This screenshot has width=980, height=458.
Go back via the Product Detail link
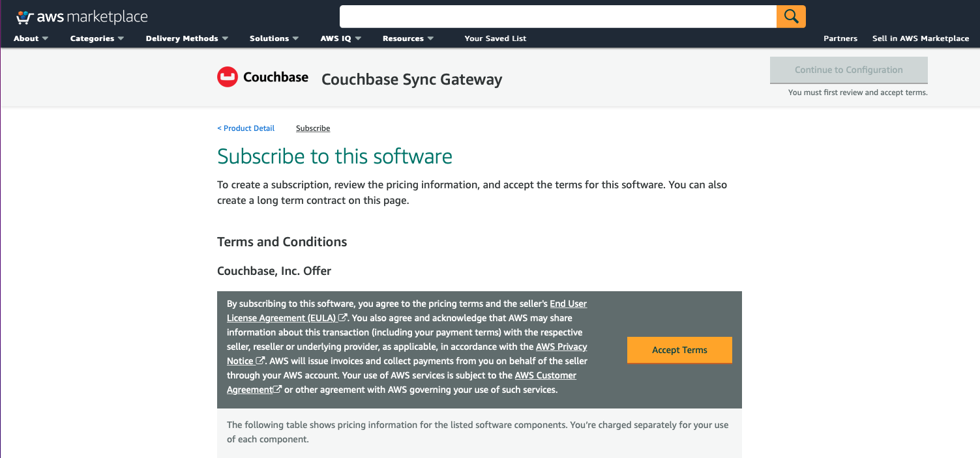click(246, 128)
